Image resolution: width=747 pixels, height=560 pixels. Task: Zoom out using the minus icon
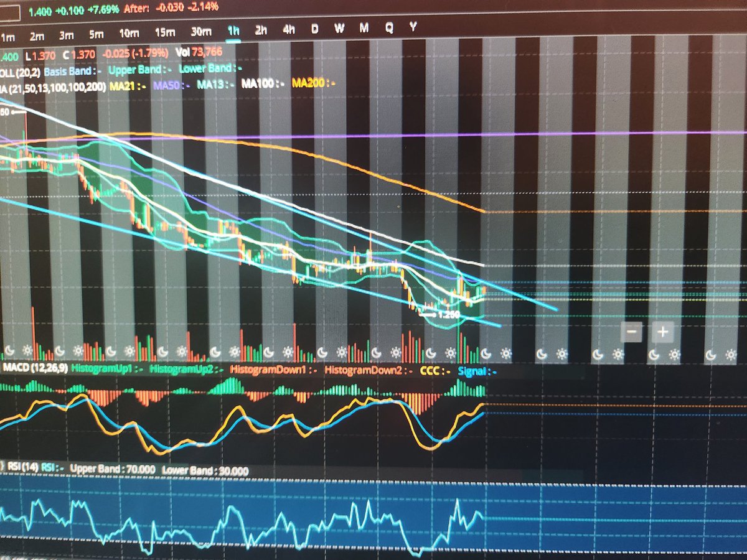tap(632, 333)
